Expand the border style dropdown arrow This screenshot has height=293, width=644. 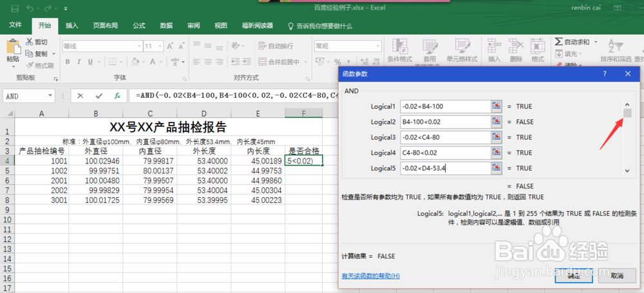point(121,62)
